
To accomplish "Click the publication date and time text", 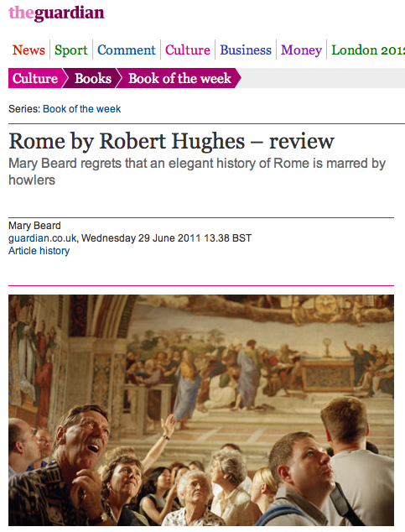I will click(x=166, y=238).
